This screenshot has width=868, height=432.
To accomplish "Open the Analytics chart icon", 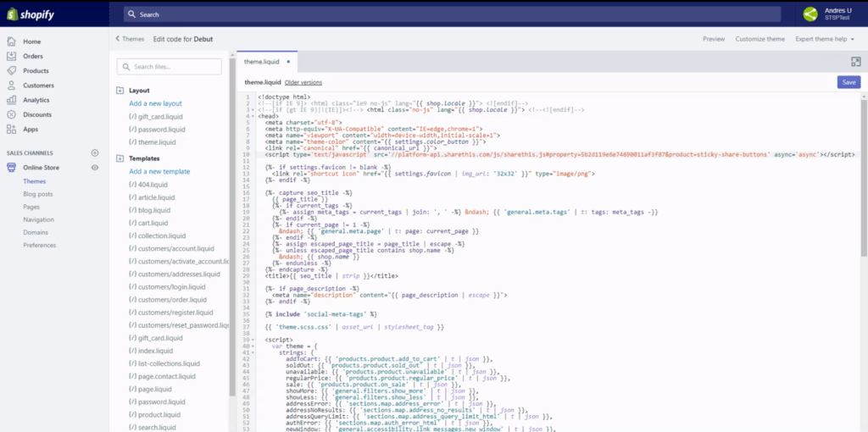I will pos(11,100).
